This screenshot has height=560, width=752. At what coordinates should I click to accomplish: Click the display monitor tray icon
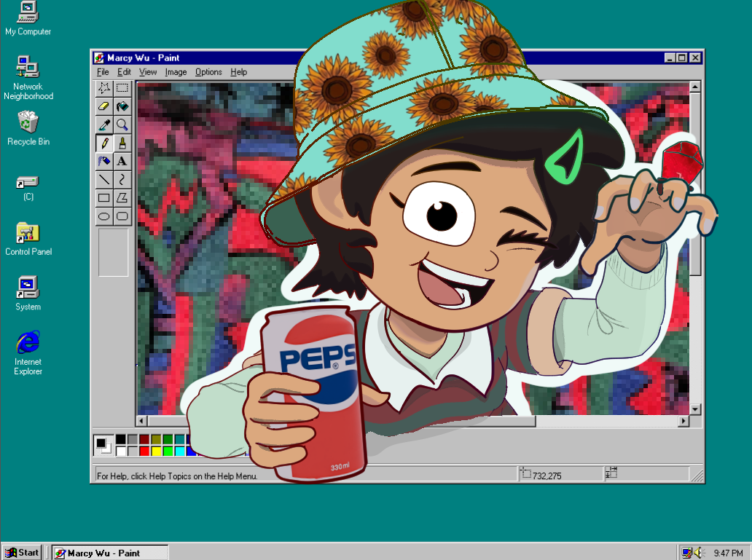pos(687,553)
